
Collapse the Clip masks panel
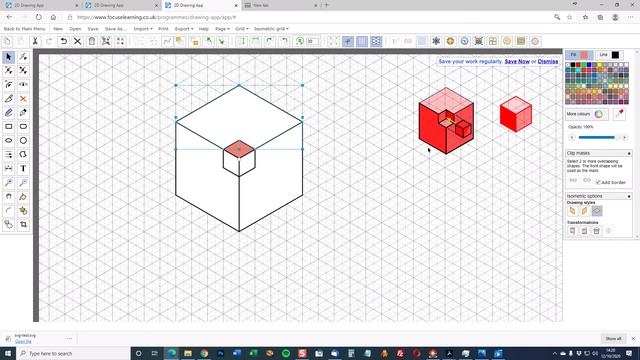point(629,153)
